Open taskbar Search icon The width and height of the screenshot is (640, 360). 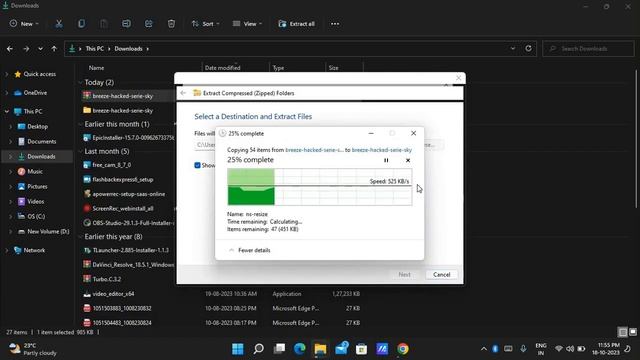click(x=258, y=349)
